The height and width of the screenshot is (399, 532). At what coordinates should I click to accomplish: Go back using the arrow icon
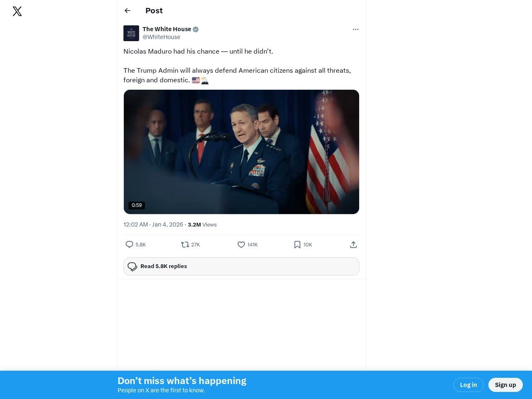coord(128,11)
